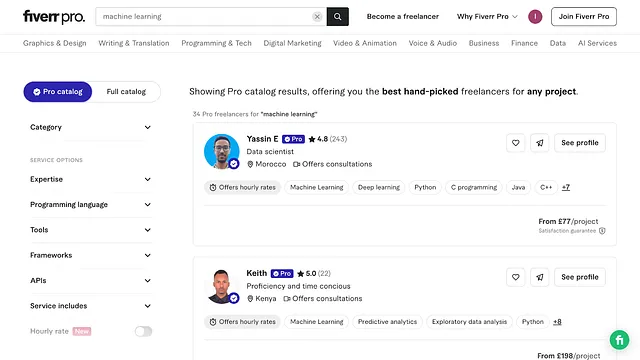Click the paper plane icon for Keith
This screenshot has height=360, width=640.
pyautogui.click(x=540, y=277)
